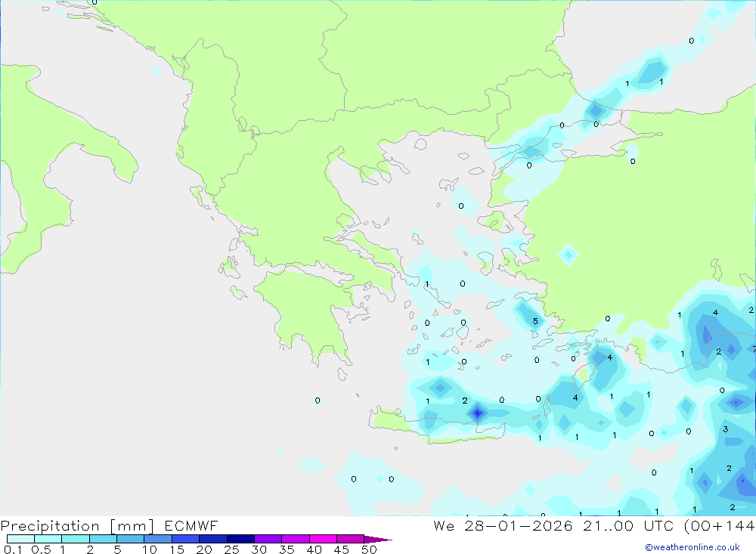Viewport: 756px width, 554px height.
Task: Pick the 30–35 mm violet legend swatch
Action: click(x=268, y=539)
